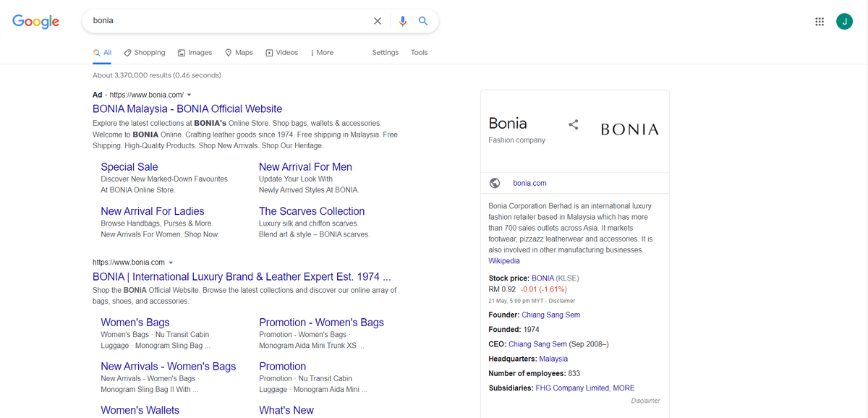
Task: Open the Women's Wallets sitelink
Action: [140, 410]
